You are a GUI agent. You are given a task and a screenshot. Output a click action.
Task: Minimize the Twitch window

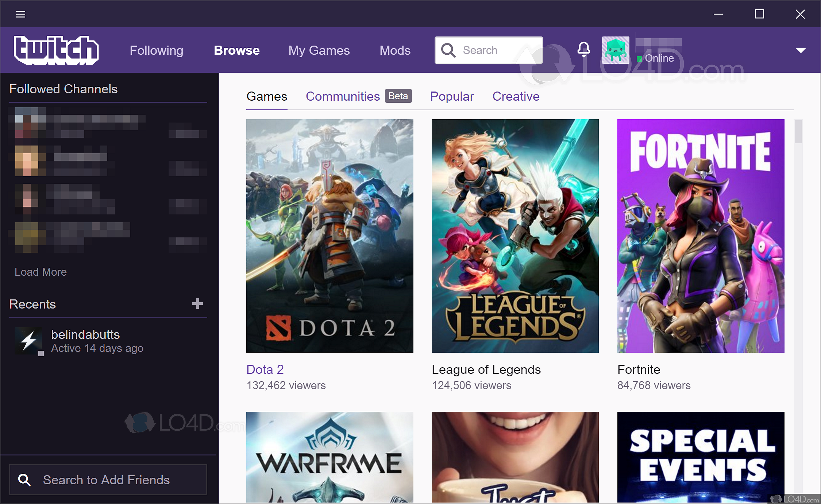click(x=718, y=14)
